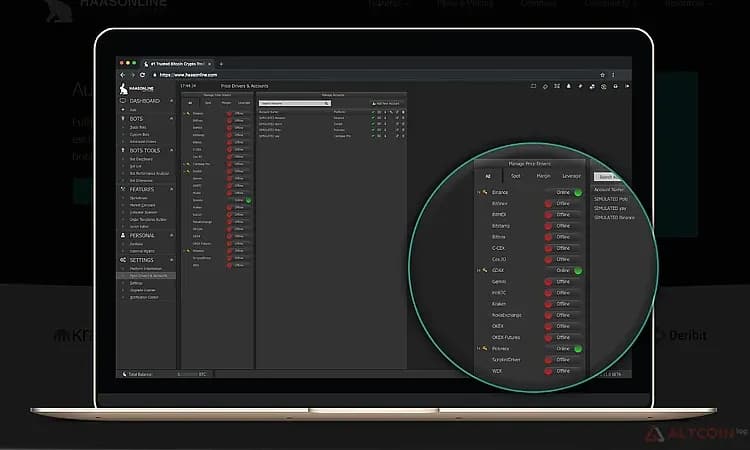Viewport: 750px width, 450px height.
Task: Toggle the GDAX Online switch in the magnified view
Action: tap(564, 270)
